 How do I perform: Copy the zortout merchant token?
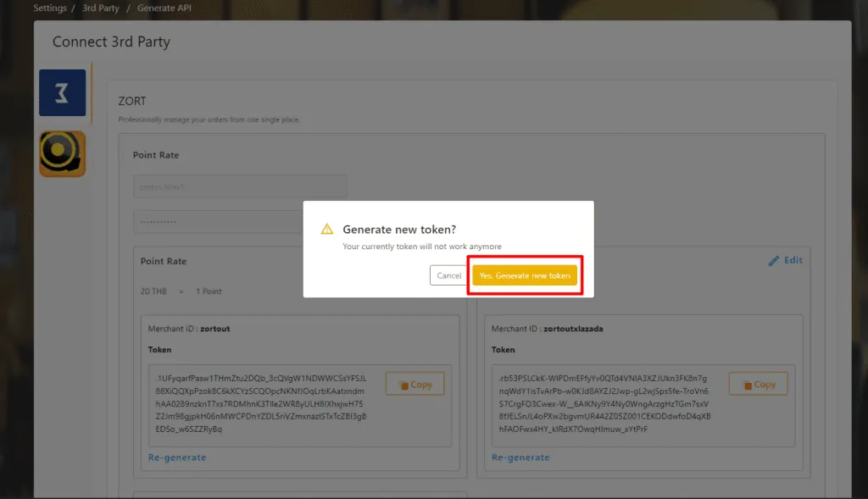tap(415, 384)
